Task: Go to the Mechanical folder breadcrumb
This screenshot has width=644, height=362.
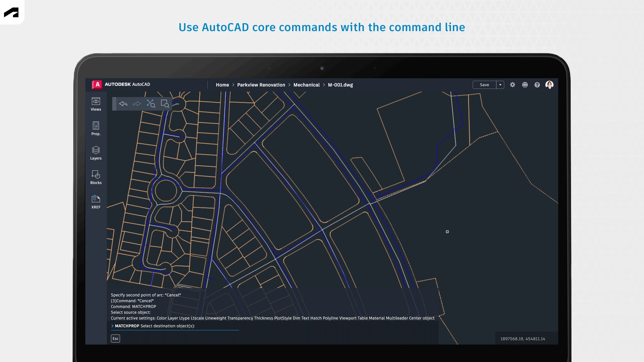Action: [x=306, y=85]
